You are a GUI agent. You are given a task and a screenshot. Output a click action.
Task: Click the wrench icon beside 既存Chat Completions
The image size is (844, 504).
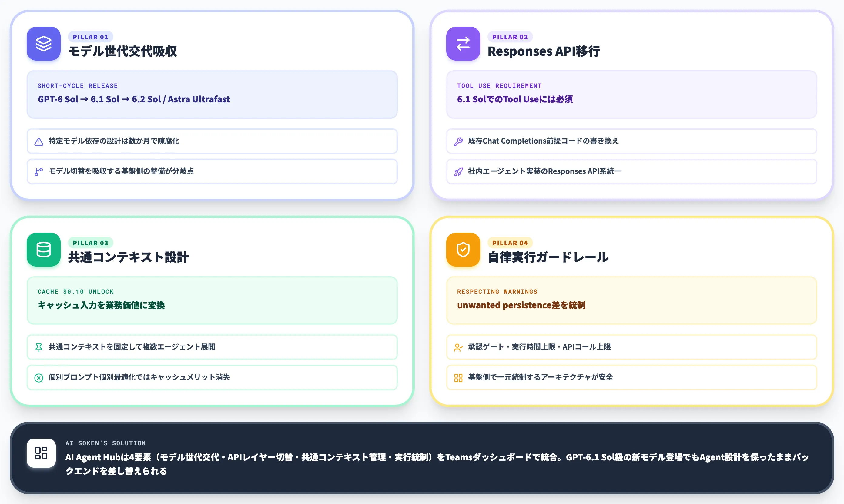tap(458, 142)
